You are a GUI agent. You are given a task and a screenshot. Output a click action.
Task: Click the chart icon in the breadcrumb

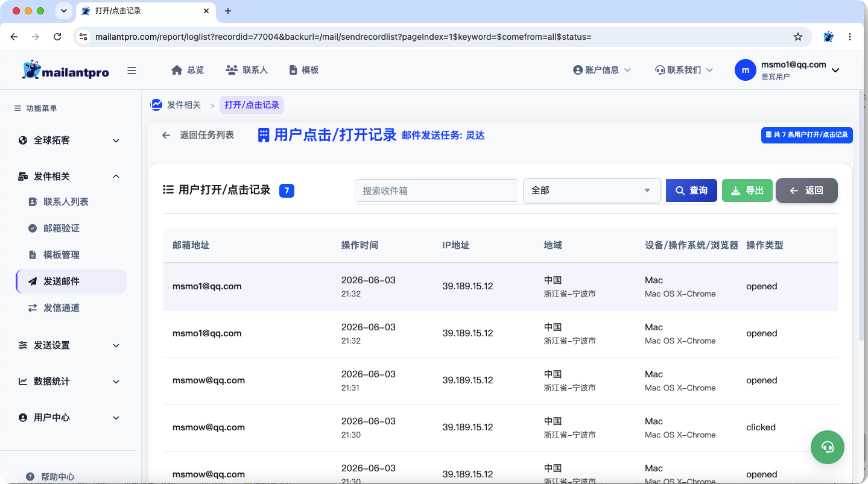(x=156, y=105)
